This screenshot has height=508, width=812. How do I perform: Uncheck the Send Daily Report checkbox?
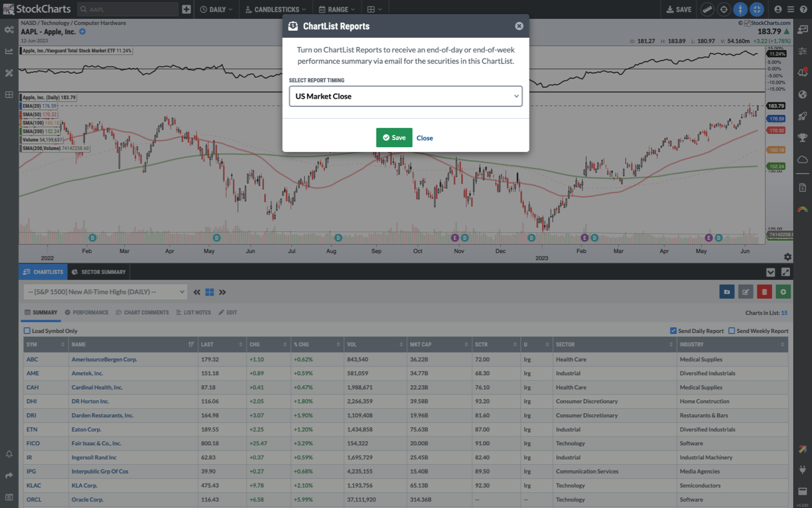pos(673,331)
